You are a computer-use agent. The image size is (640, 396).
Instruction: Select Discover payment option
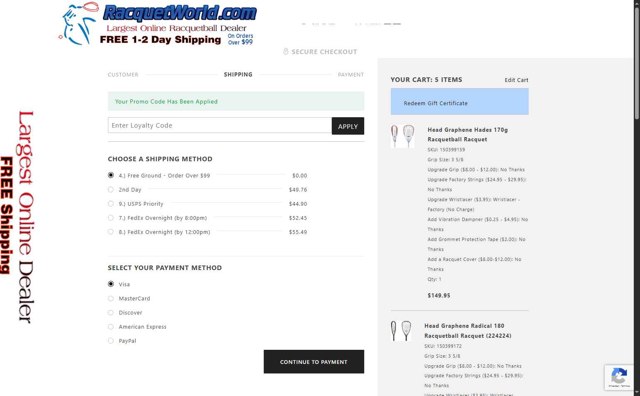point(111,313)
